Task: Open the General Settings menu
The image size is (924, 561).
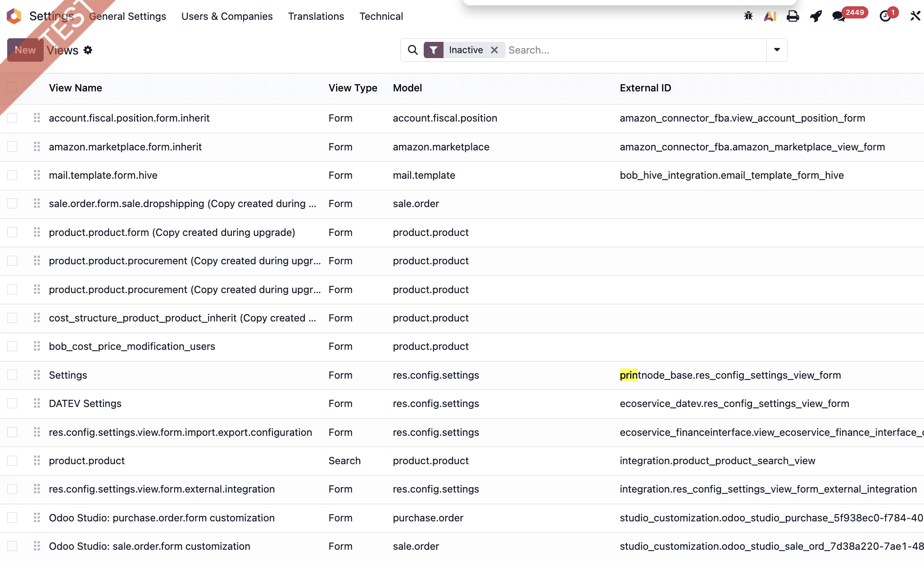Action: [127, 16]
